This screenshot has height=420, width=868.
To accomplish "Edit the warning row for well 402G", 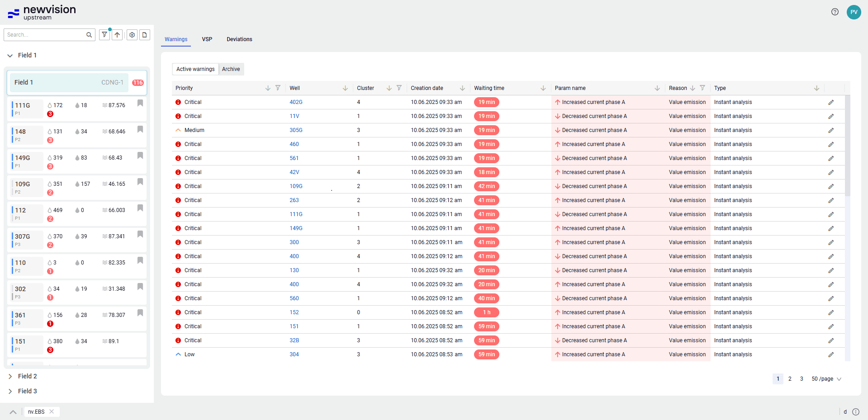I will (x=831, y=103).
